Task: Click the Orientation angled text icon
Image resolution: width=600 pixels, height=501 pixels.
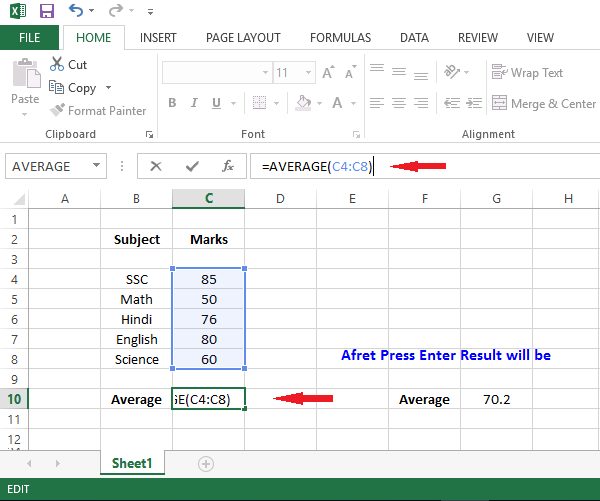Action: click(x=452, y=72)
